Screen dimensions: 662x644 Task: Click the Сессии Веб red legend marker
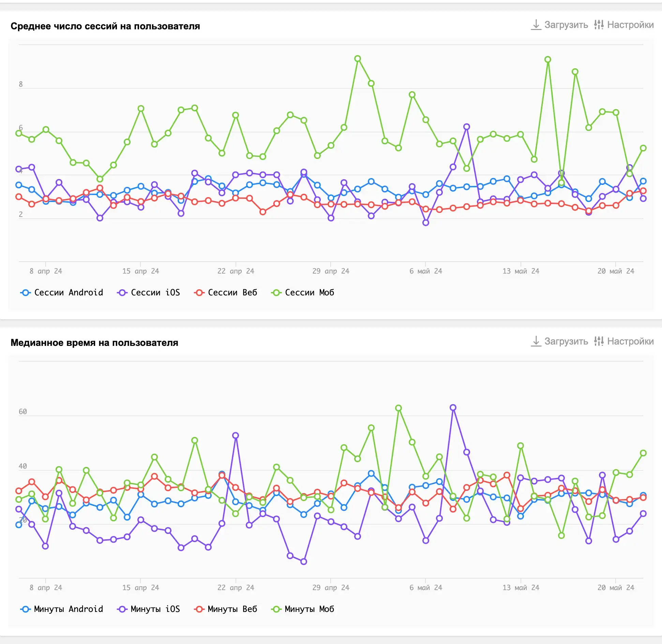coord(199,293)
